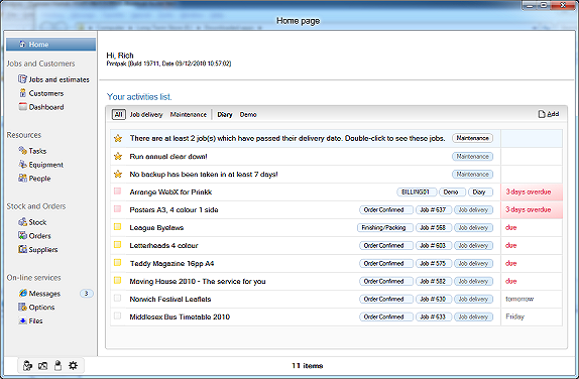
Task: Click the 'Teddy Magazine 16pp A4' title
Action: coord(172,263)
